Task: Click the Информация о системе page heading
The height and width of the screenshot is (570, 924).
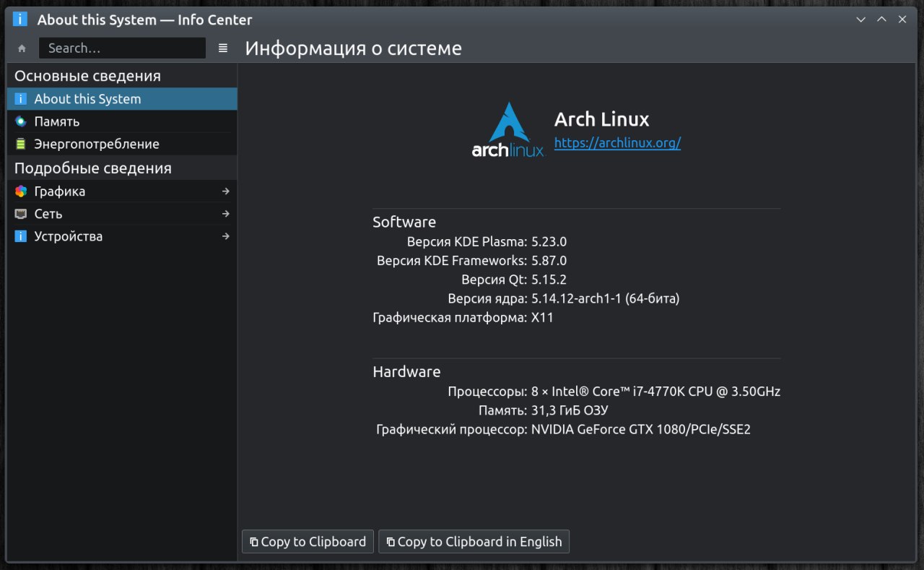Action: pyautogui.click(x=353, y=48)
